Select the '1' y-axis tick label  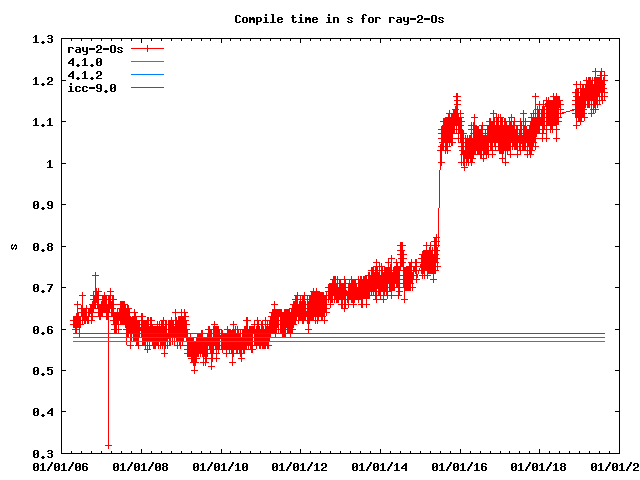point(50,164)
